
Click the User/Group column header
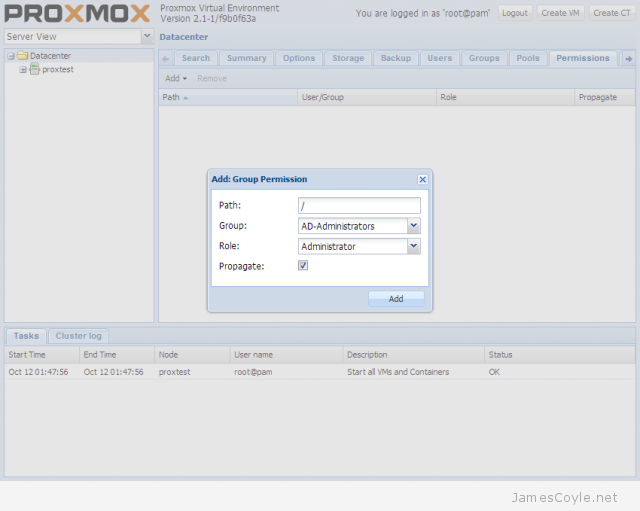pos(367,97)
